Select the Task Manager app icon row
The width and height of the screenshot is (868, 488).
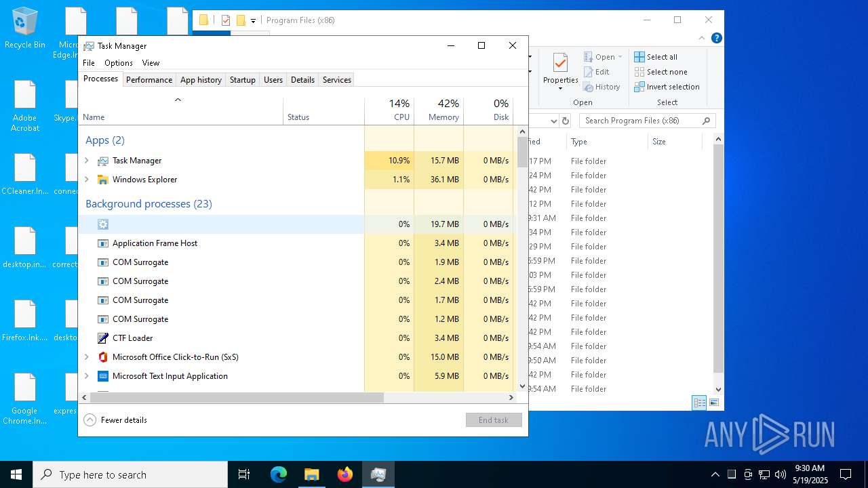click(103, 161)
